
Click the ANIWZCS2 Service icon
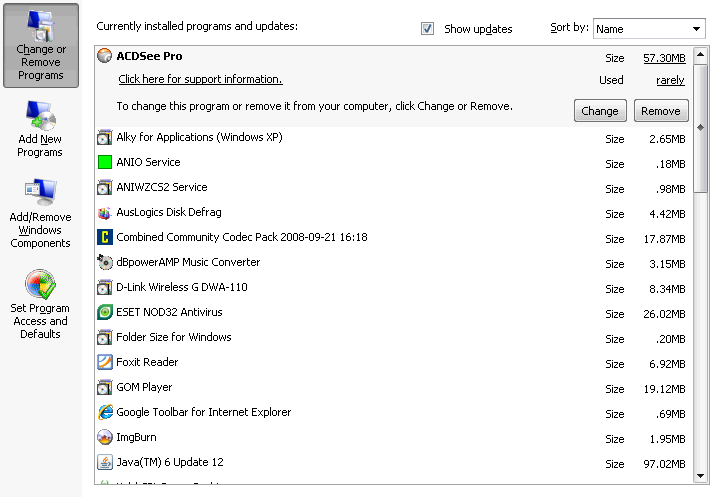(105, 187)
